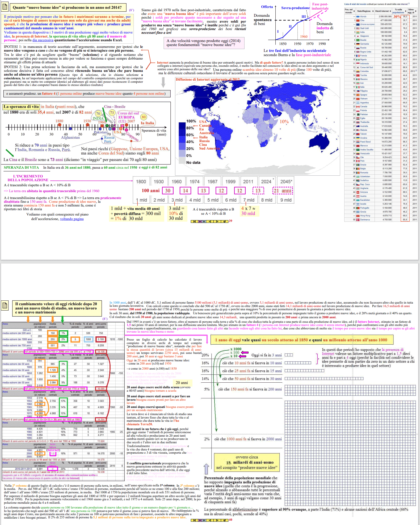Open the 'voltando pagina' link
Image resolution: width=420 pixels, height=525 pixels.
click(x=72, y=219)
